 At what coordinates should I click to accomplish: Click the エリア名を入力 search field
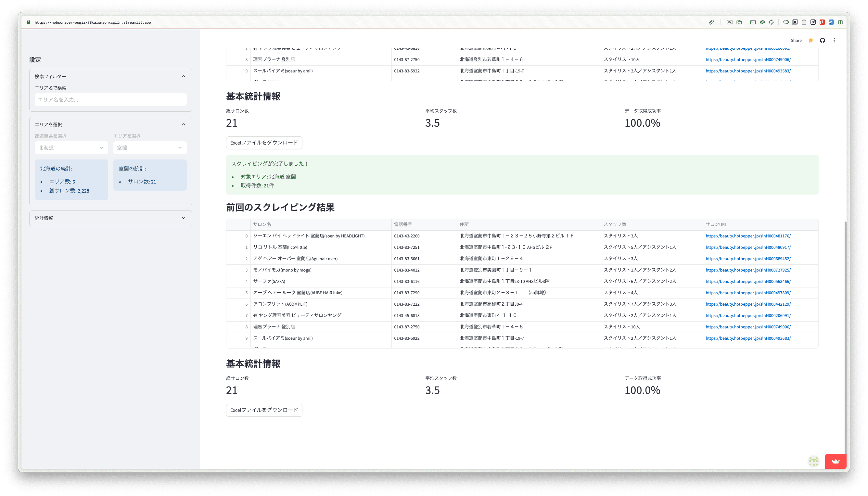click(111, 100)
